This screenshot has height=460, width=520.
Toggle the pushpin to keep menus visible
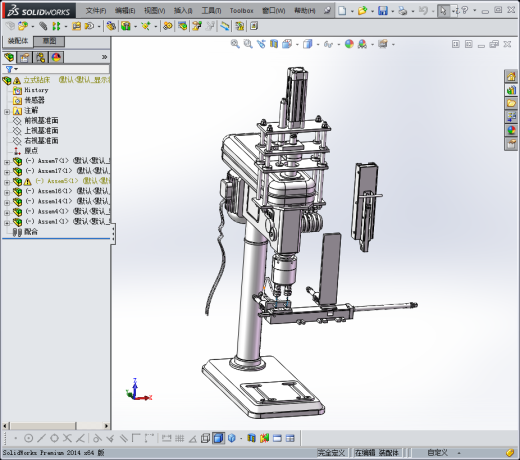[327, 11]
